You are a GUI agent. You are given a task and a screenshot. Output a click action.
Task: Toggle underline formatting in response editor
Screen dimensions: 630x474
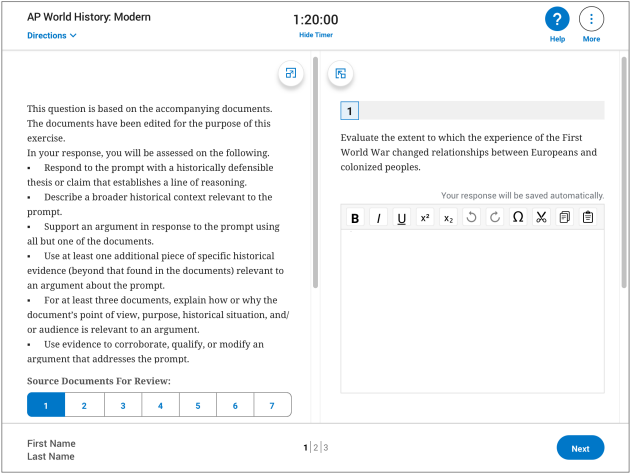pyautogui.click(x=401, y=218)
